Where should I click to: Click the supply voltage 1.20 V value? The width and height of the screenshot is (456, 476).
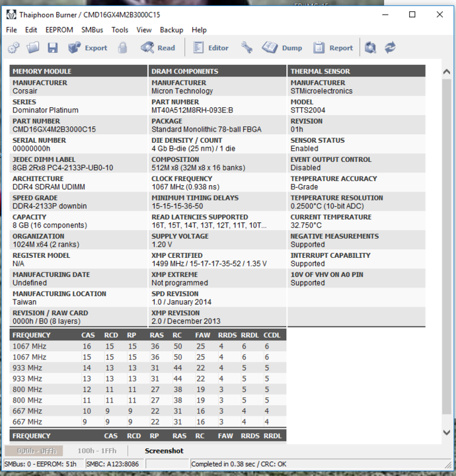(162, 245)
